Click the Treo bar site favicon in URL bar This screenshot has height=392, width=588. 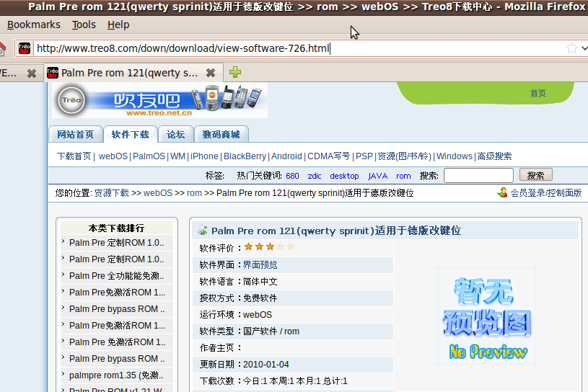[25, 48]
